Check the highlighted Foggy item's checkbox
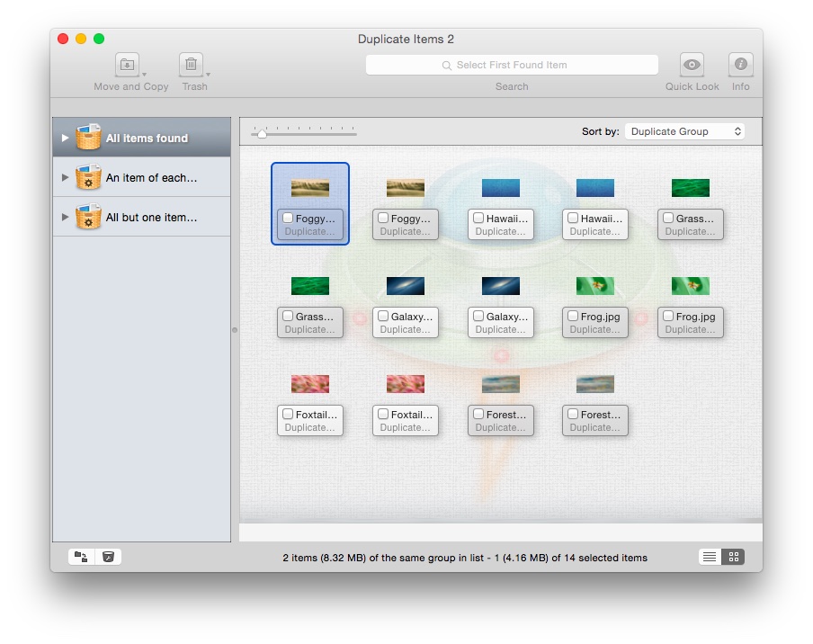The height and width of the screenshot is (644, 813). (x=288, y=218)
